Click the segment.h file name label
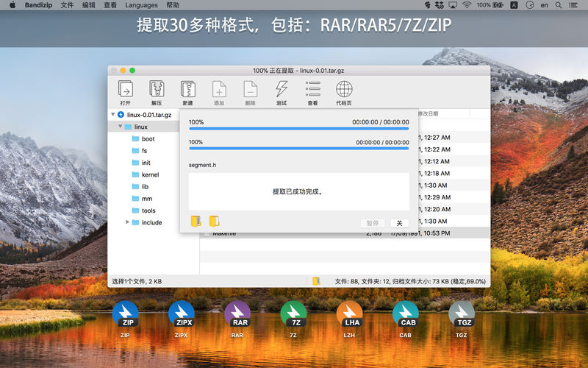Image resolution: width=588 pixels, height=368 pixels. pos(203,165)
